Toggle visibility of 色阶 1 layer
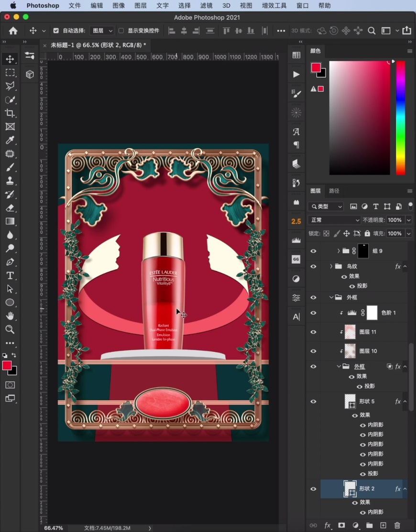Viewport: 416px width, 532px height. tap(313, 313)
